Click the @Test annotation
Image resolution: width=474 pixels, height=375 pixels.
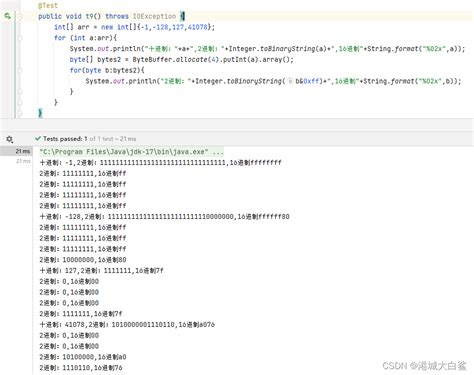tap(48, 5)
